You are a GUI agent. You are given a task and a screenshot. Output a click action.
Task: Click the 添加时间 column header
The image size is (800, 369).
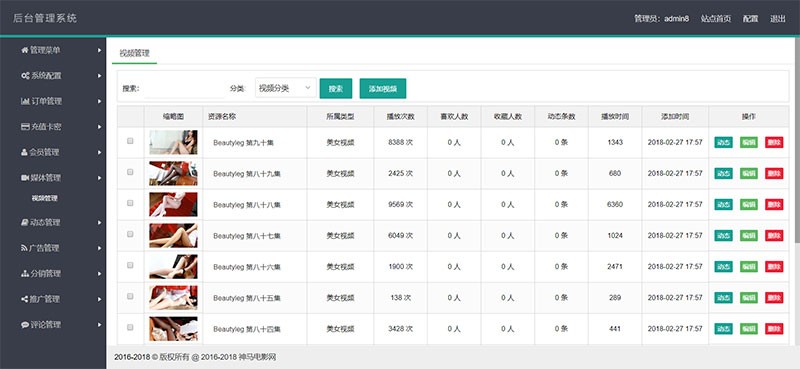tap(675, 116)
